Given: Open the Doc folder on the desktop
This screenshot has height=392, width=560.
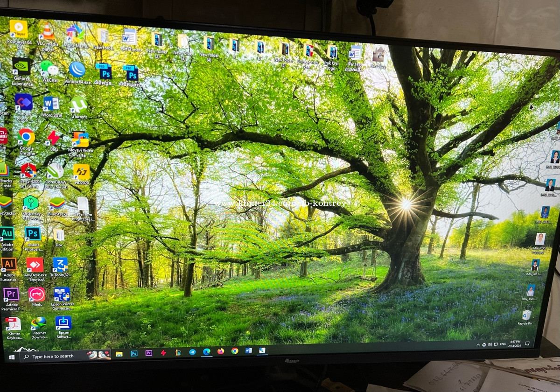Looking at the screenshot, I should coord(59,238).
